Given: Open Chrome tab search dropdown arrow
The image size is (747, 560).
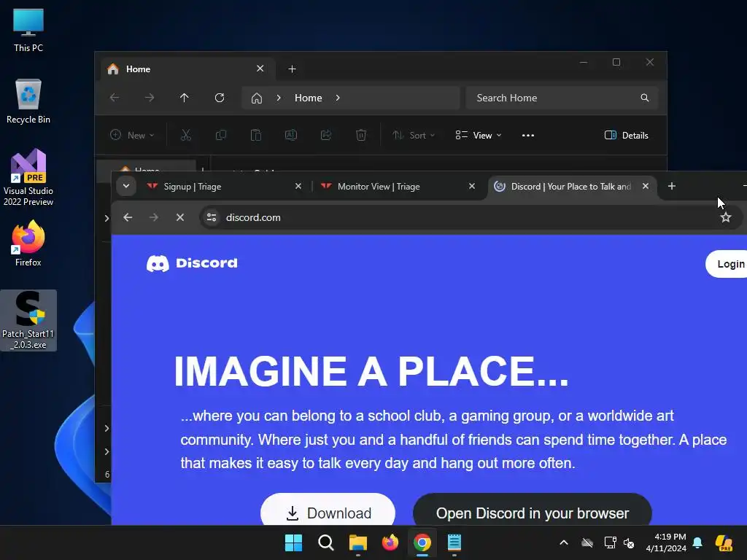Looking at the screenshot, I should [126, 186].
